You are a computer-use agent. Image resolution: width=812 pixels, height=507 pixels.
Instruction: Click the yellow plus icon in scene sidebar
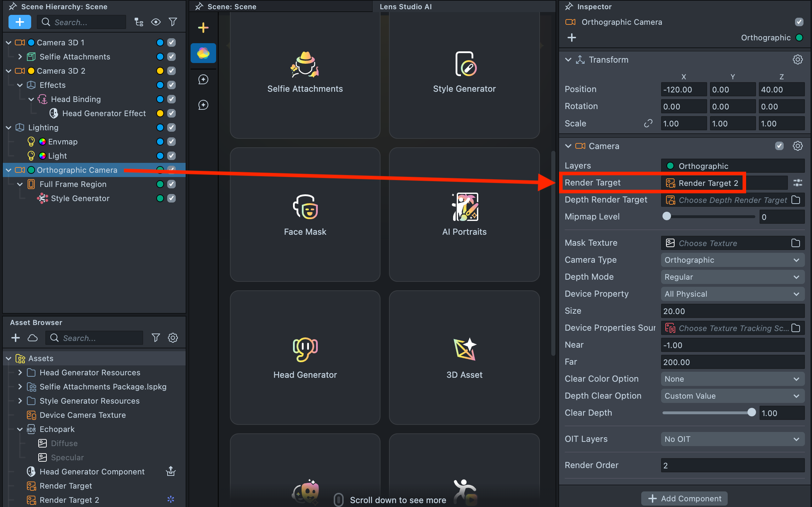click(203, 28)
